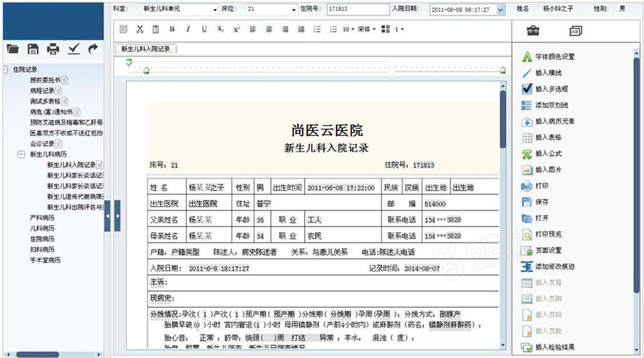
Task: Open 字体颜色设置 font color setting
Action: (548, 57)
